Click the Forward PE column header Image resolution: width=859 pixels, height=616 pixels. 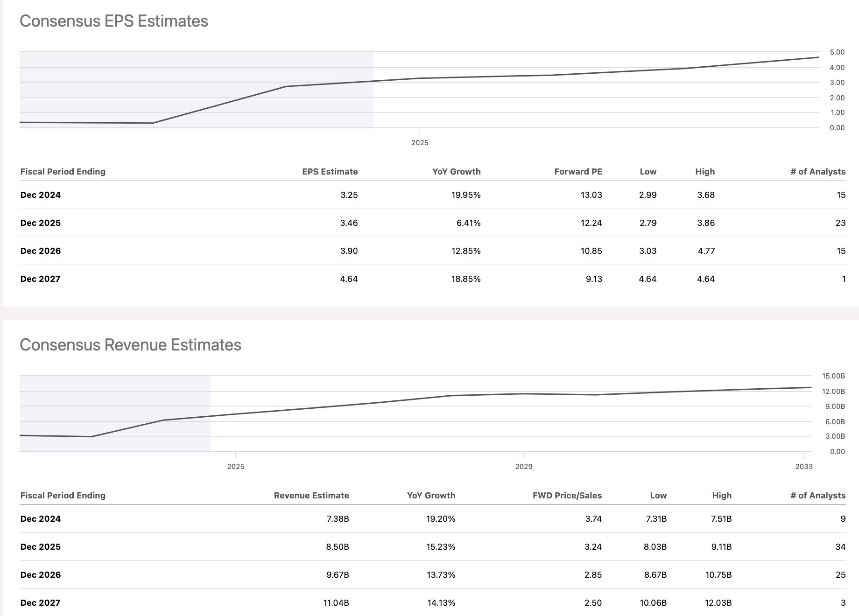(x=578, y=171)
